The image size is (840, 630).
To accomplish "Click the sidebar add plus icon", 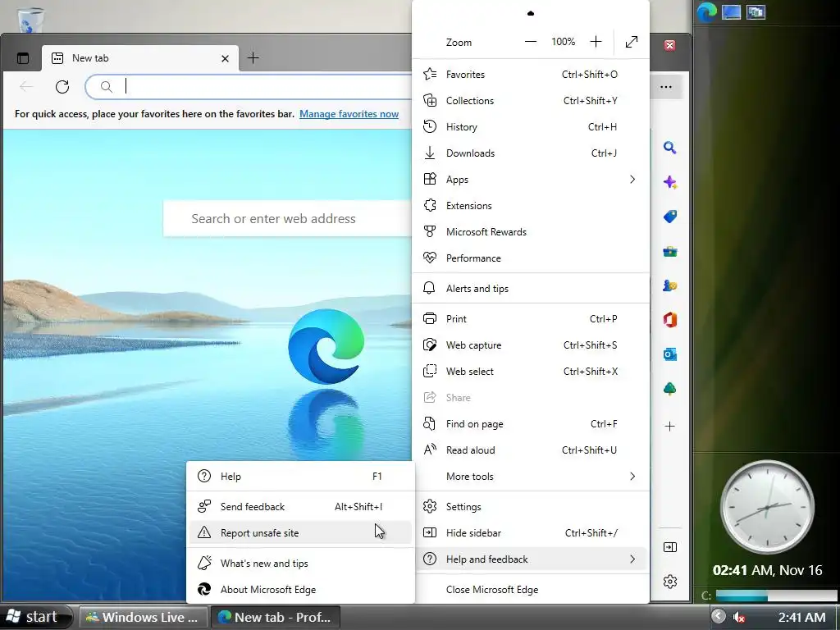I will pos(669,427).
